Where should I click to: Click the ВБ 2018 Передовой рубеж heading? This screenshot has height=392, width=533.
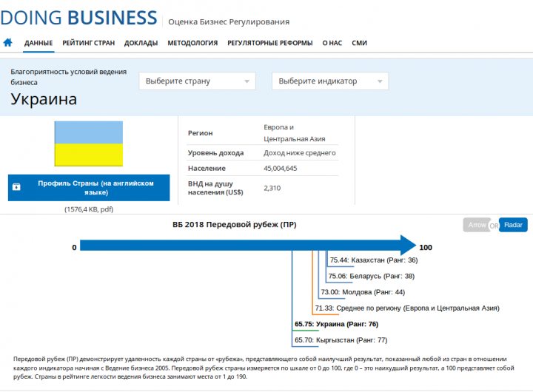tap(235, 225)
